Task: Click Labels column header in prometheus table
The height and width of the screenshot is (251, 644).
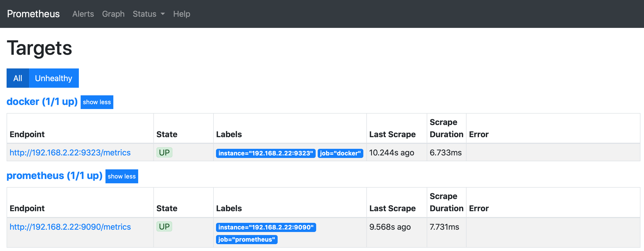Action: coord(229,208)
